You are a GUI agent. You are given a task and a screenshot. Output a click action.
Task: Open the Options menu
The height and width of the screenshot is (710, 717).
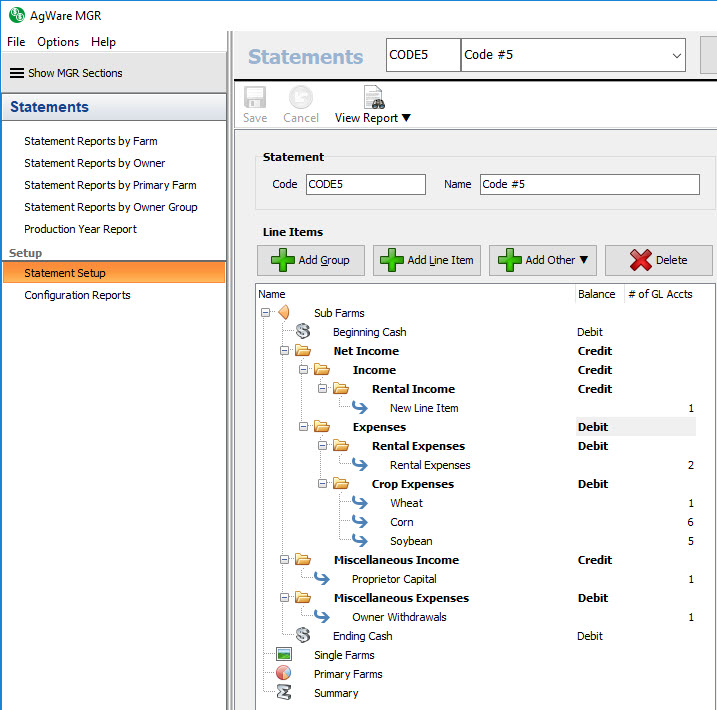click(x=58, y=42)
